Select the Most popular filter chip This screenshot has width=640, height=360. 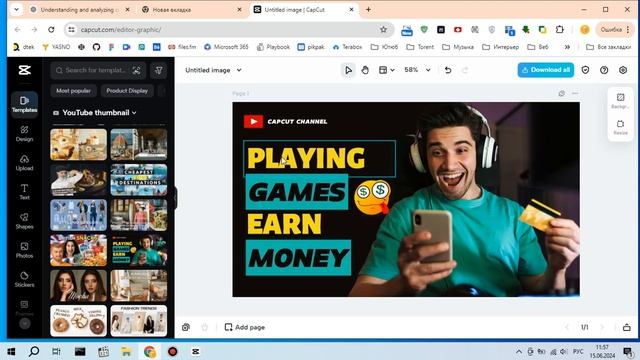click(x=73, y=91)
